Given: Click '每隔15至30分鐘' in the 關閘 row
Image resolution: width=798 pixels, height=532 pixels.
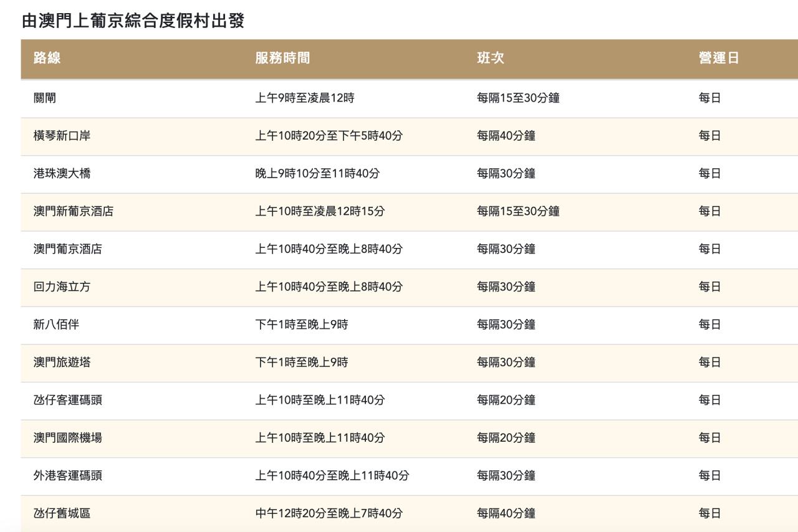Looking at the screenshot, I should click(x=518, y=98).
